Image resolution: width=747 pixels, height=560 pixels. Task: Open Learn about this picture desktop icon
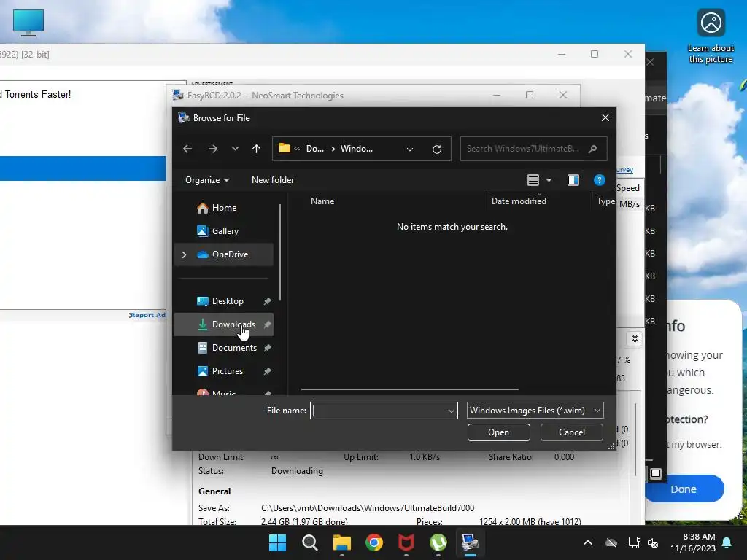(711, 36)
